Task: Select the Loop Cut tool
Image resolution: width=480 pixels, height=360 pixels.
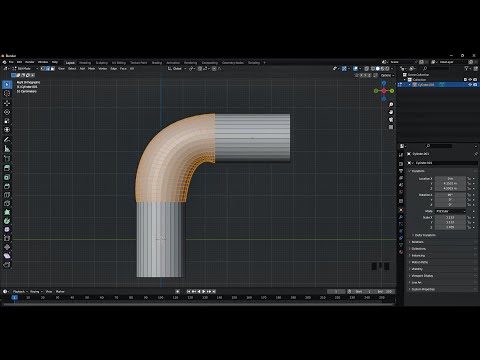Action: click(7, 195)
